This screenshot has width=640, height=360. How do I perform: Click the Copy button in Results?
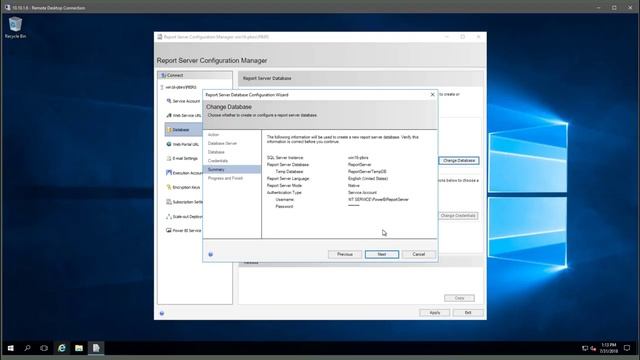click(459, 298)
